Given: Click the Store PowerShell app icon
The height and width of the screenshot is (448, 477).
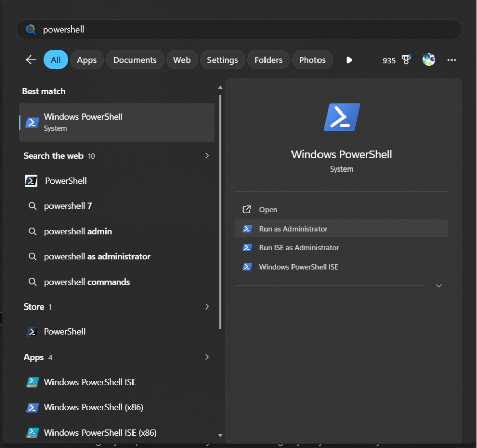Looking at the screenshot, I should click(32, 332).
